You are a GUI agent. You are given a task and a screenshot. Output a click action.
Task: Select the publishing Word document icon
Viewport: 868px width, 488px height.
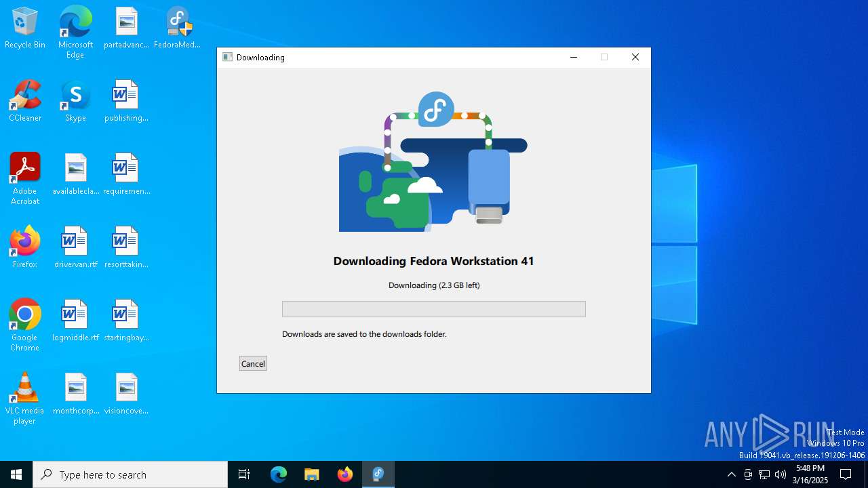pos(126,102)
